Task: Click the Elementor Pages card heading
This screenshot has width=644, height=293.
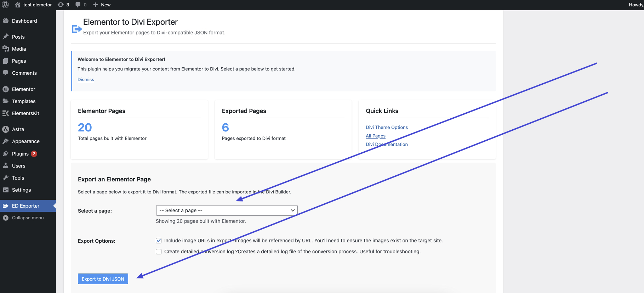Action: pyautogui.click(x=102, y=111)
